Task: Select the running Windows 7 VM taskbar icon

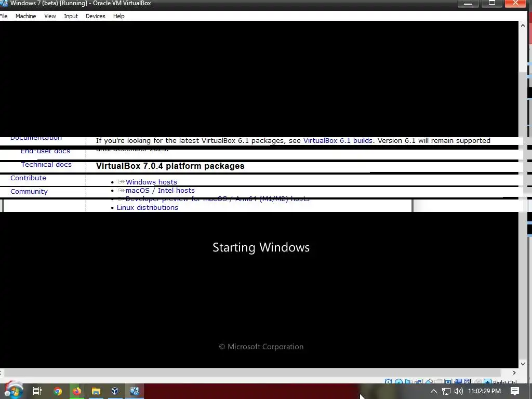Action: 135,391
